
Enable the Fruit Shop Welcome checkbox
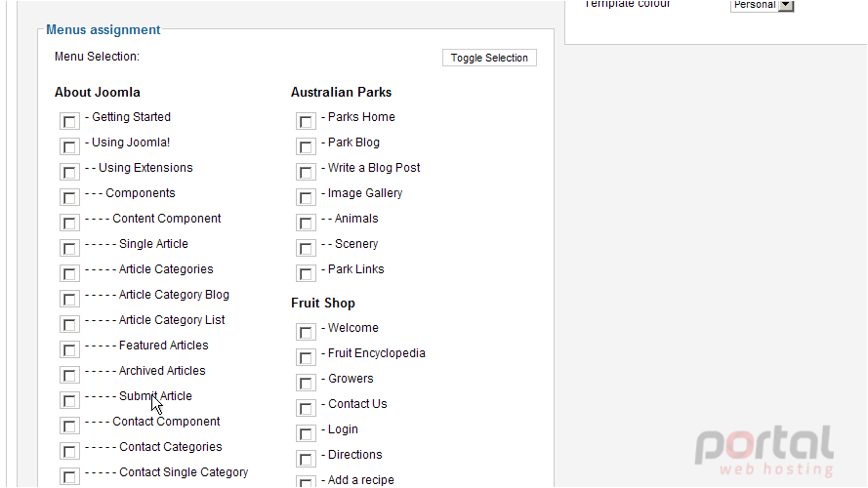pyautogui.click(x=306, y=332)
